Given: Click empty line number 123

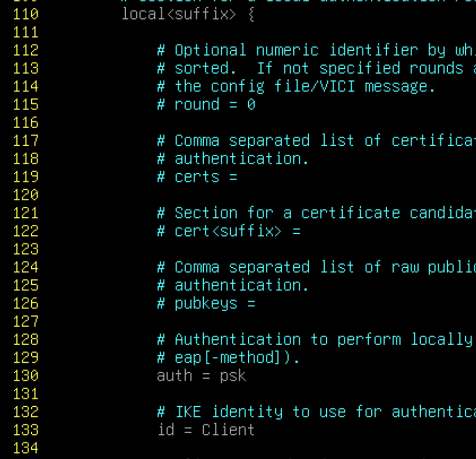Looking at the screenshot, I should [26, 249].
